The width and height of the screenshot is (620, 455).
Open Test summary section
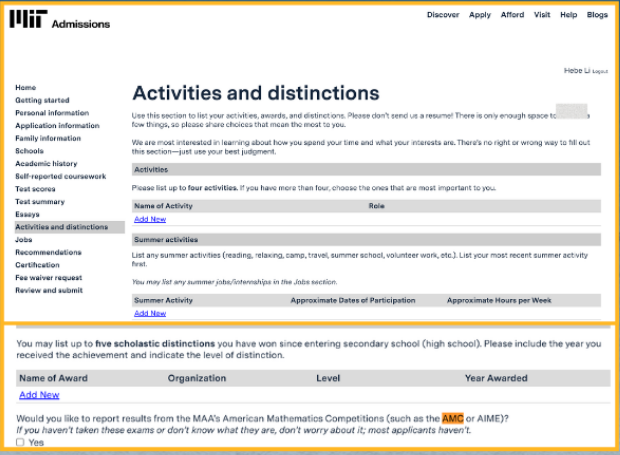click(x=40, y=202)
